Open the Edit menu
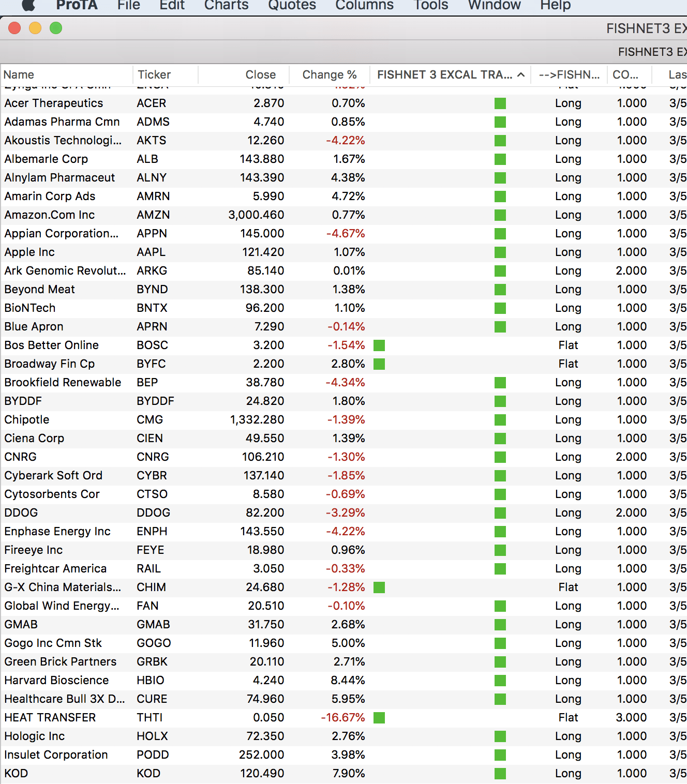This screenshot has width=687, height=784. [x=172, y=5]
